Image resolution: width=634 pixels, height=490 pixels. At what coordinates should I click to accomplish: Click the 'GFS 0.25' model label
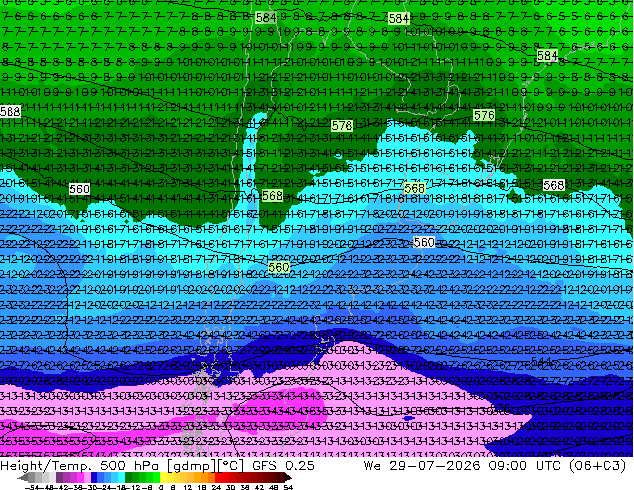(x=283, y=466)
